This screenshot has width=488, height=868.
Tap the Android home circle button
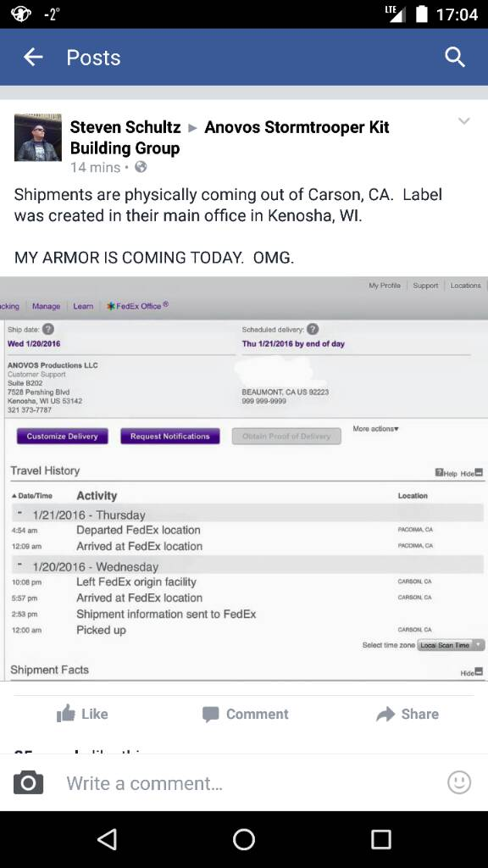pyautogui.click(x=244, y=839)
